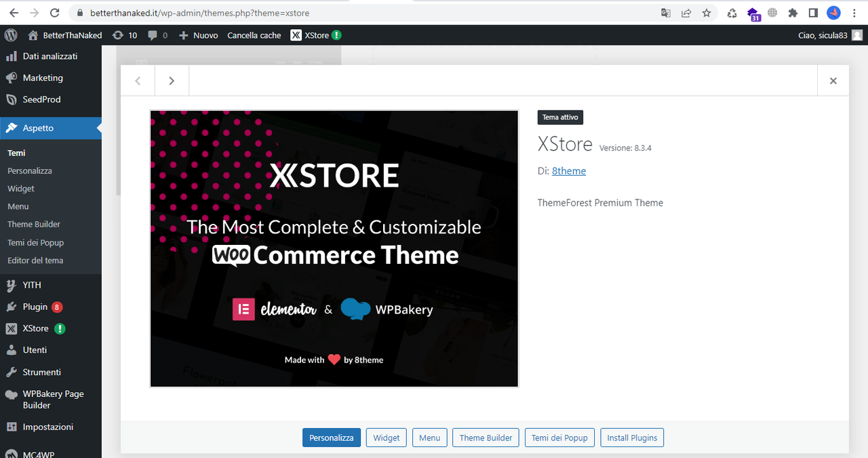
Task: Click the grey globe extension icon
Action: click(772, 13)
